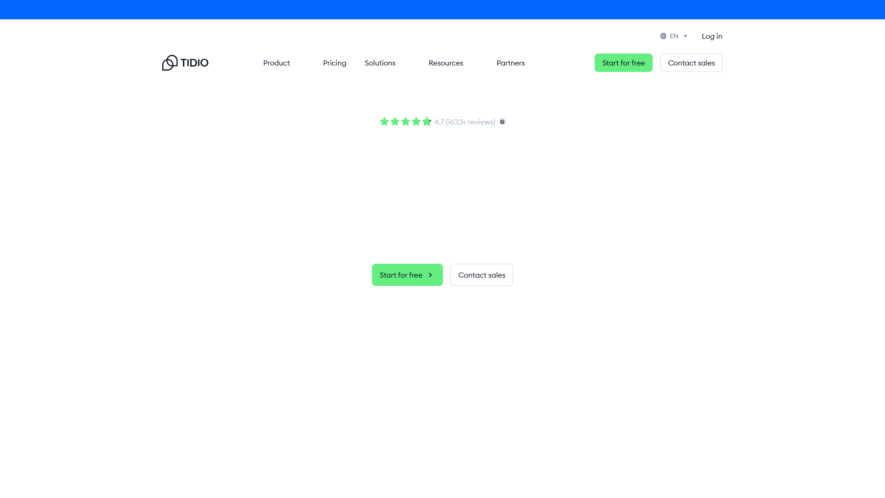Click the globe language icon
The image size is (885, 498).
click(663, 36)
